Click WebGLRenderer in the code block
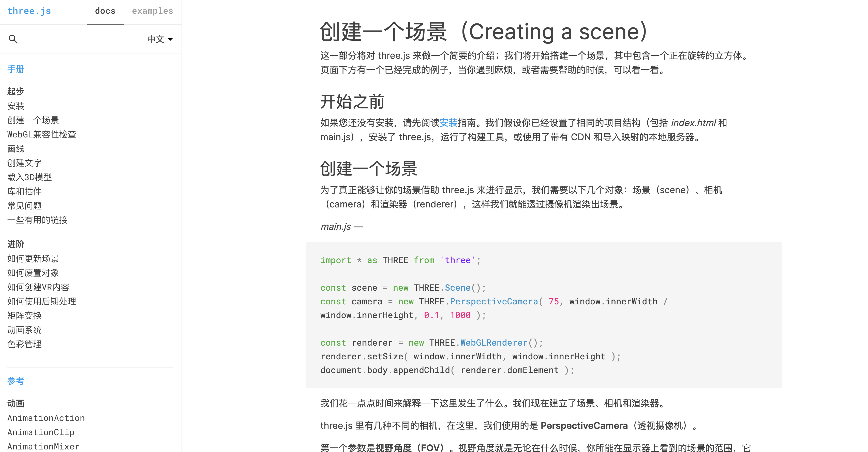This screenshot has width=868, height=452. 494,343
